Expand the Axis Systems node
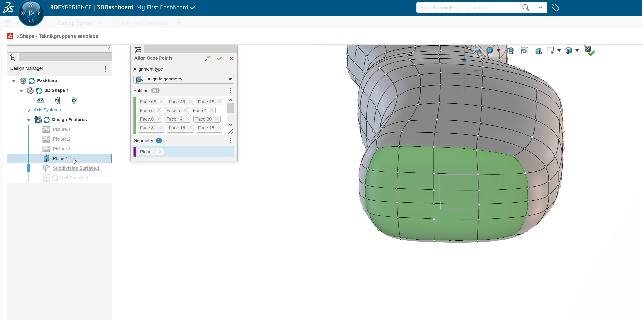This screenshot has width=644, height=320. pos(29,110)
